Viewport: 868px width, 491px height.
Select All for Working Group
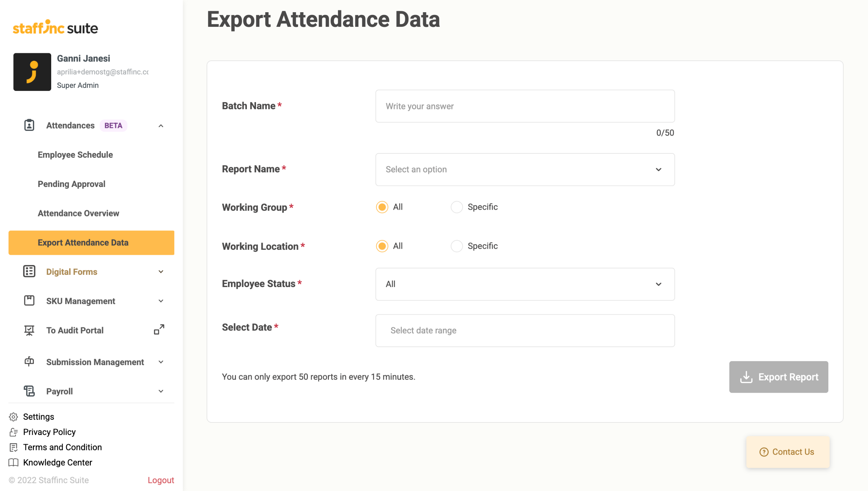pyautogui.click(x=382, y=207)
